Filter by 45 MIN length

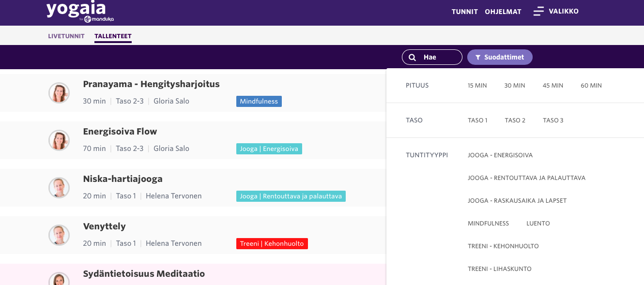click(x=553, y=86)
